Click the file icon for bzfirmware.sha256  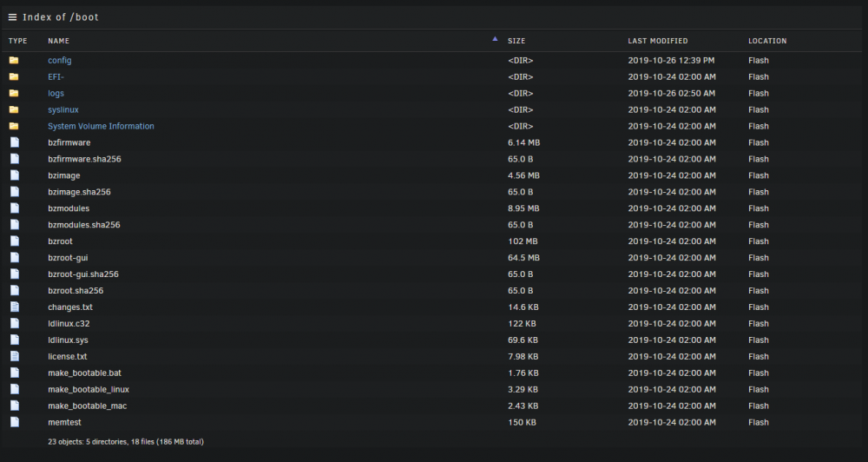click(x=15, y=159)
